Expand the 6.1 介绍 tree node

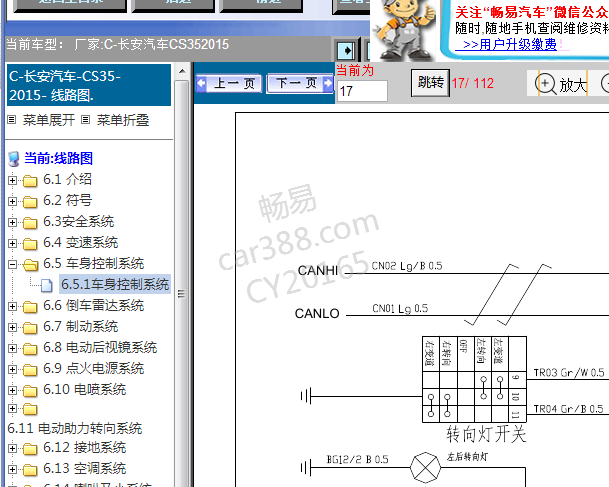point(12,181)
